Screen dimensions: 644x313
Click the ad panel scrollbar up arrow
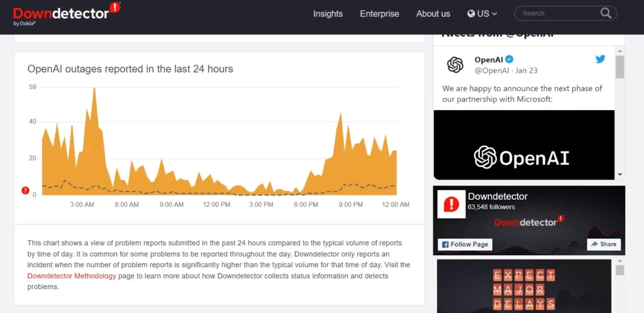(x=619, y=261)
